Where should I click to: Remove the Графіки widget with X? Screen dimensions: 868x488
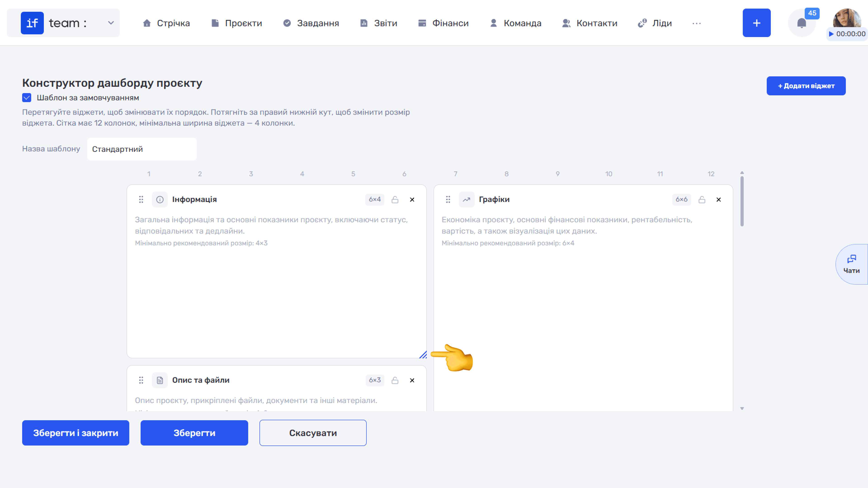719,200
